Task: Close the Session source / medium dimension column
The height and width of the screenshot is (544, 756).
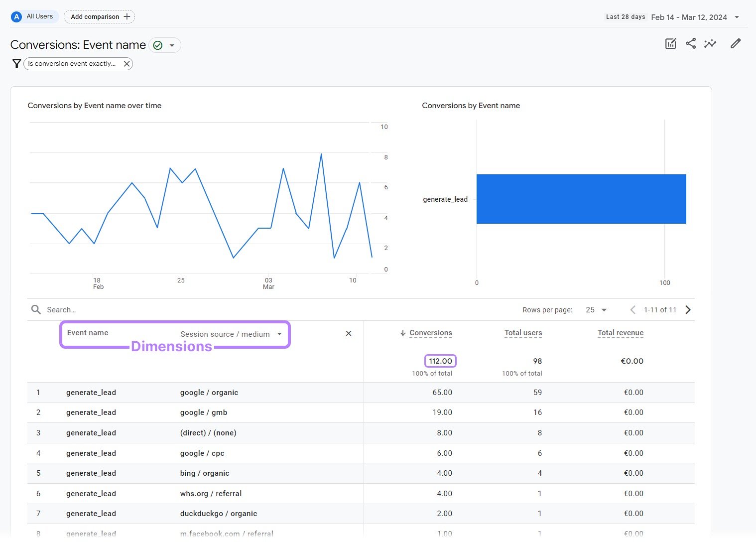Action: pyautogui.click(x=348, y=333)
